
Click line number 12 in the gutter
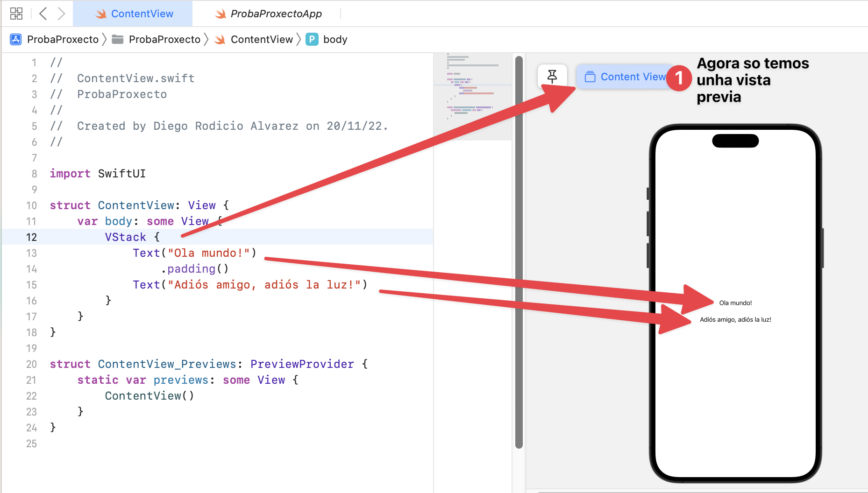(x=31, y=237)
